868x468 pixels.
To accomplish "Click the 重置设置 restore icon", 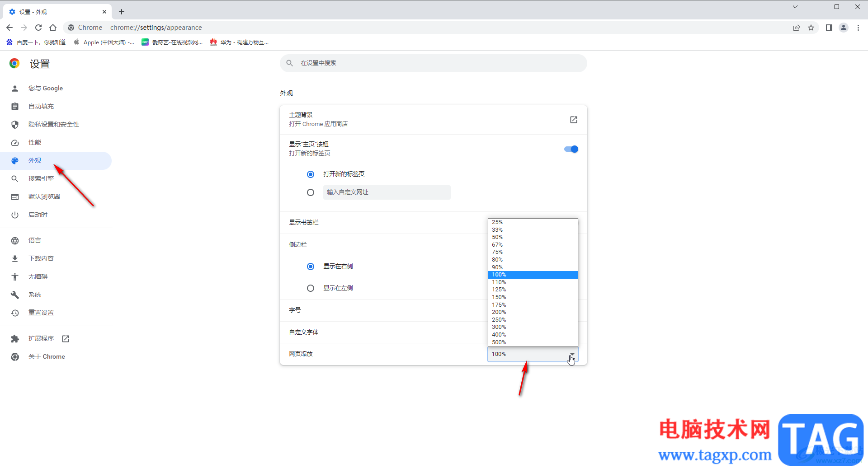I will [x=15, y=313].
